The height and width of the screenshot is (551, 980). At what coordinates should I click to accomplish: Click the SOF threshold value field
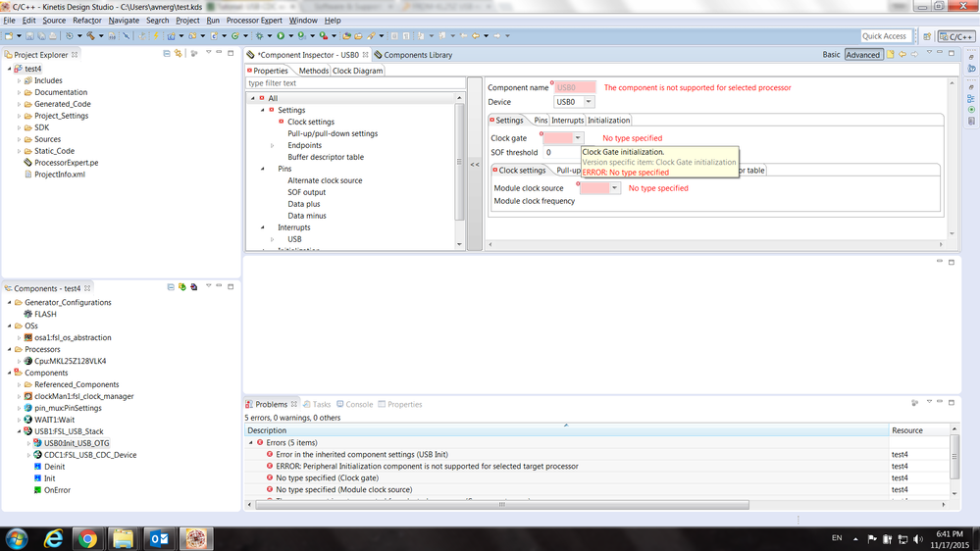click(561, 152)
